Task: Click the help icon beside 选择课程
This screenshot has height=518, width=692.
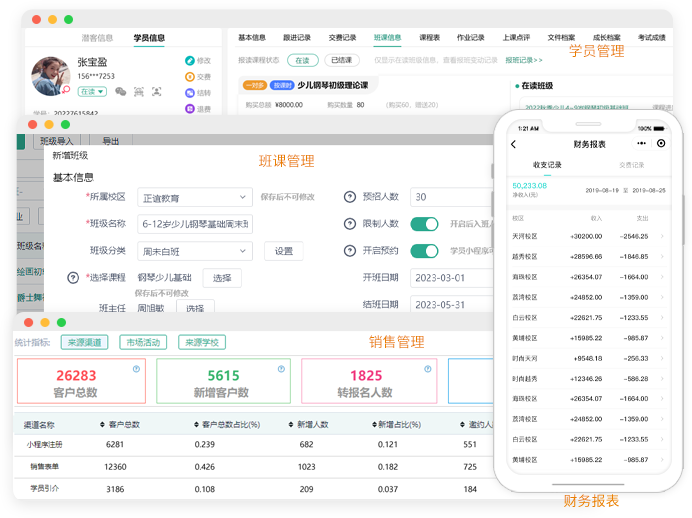Action: 73,278
